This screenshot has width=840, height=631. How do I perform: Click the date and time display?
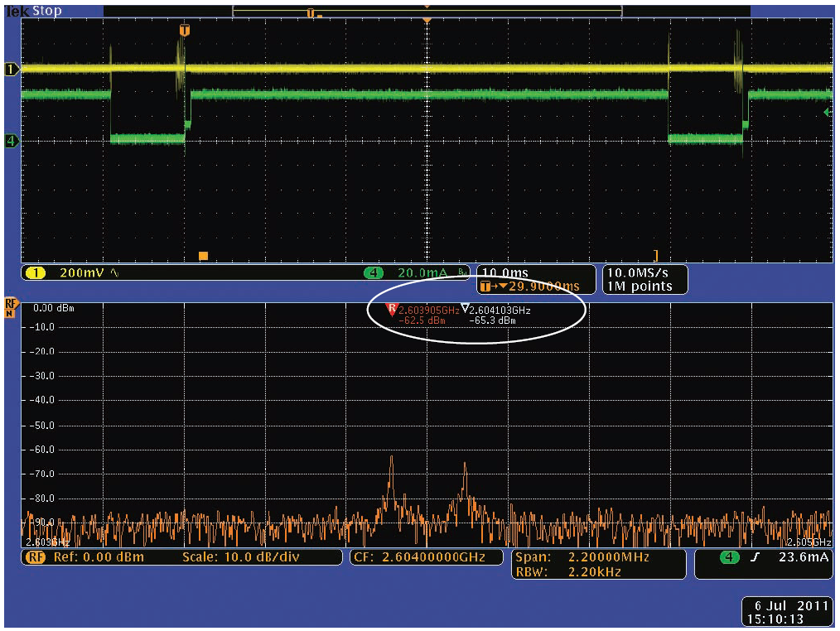click(x=779, y=611)
